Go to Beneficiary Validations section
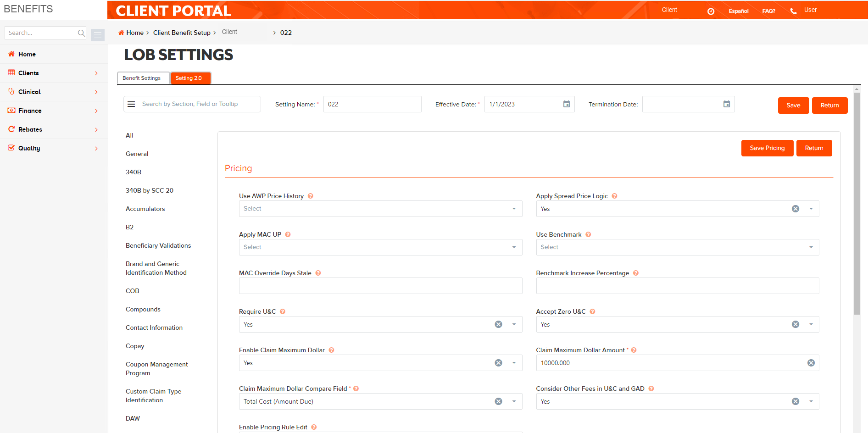 pyautogui.click(x=158, y=245)
